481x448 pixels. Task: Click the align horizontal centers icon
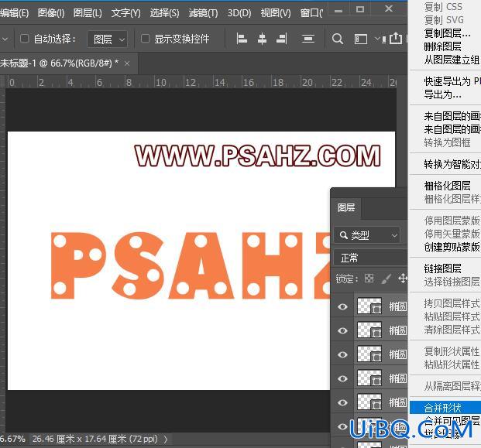click(x=262, y=39)
